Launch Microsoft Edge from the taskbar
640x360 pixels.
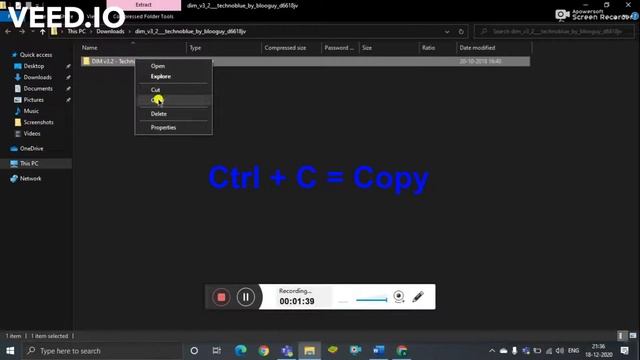(241, 351)
